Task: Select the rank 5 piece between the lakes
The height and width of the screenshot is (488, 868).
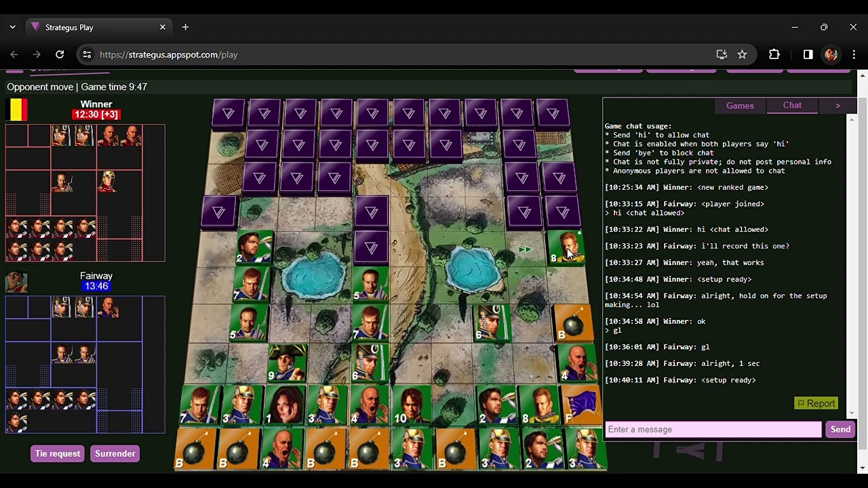Action: [x=371, y=284]
